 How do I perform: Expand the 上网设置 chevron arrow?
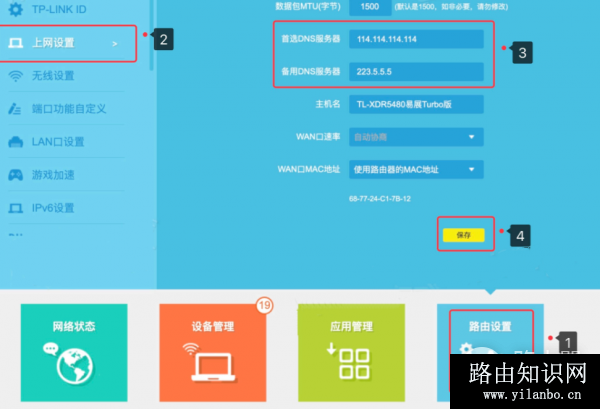click(114, 44)
